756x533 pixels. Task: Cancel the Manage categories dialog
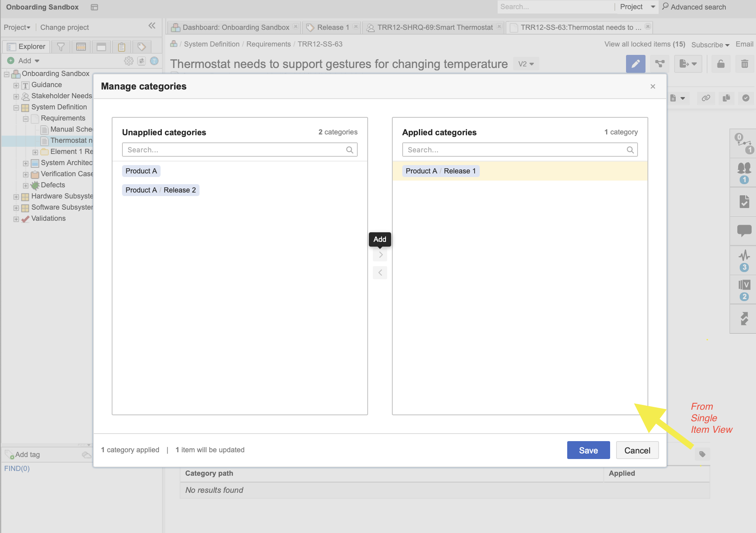pos(637,450)
